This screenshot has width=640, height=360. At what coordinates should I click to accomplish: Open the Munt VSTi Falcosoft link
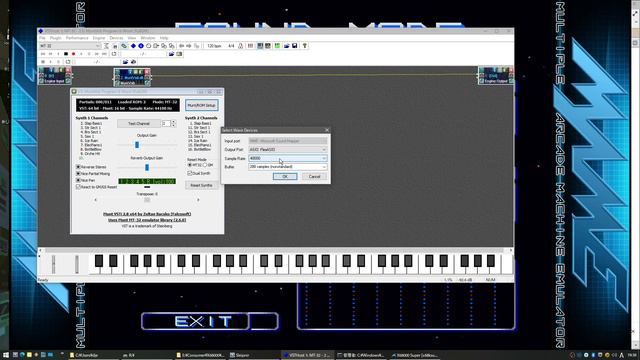147,213
